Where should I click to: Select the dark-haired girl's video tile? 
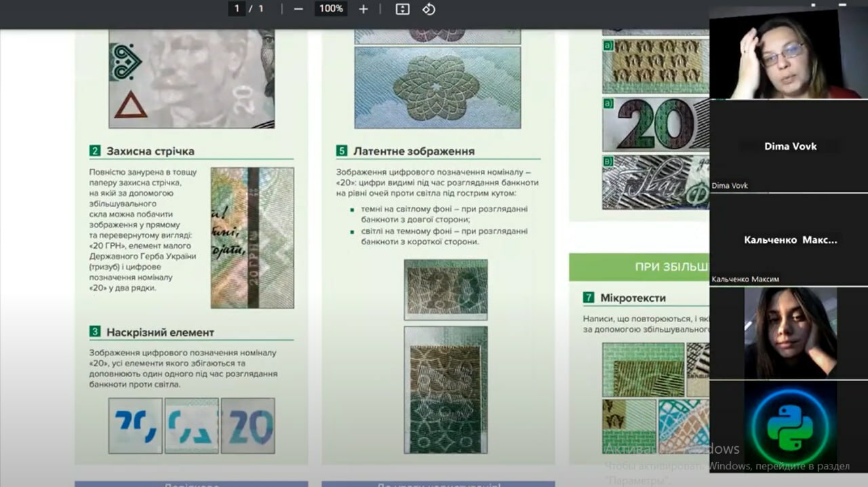coord(790,332)
